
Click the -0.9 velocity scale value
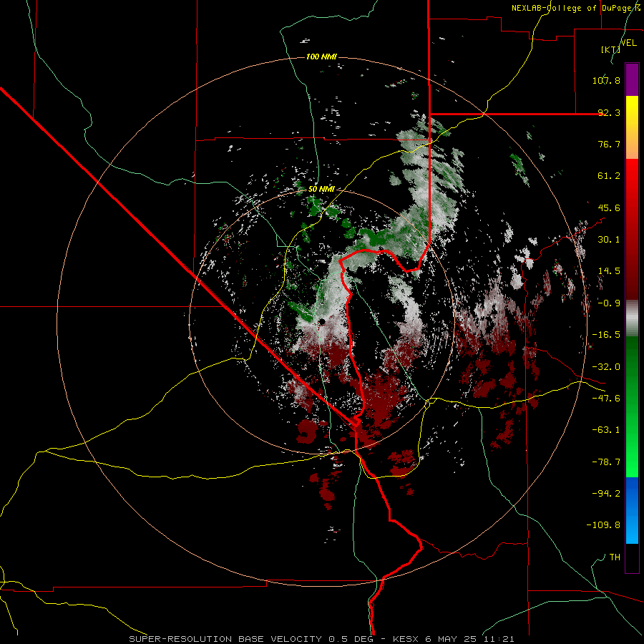(609, 303)
